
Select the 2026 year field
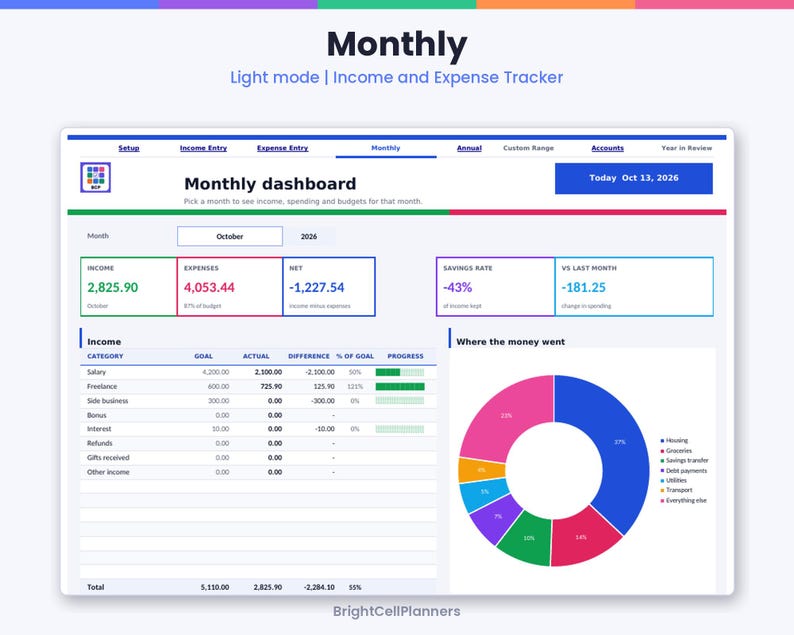click(x=309, y=236)
